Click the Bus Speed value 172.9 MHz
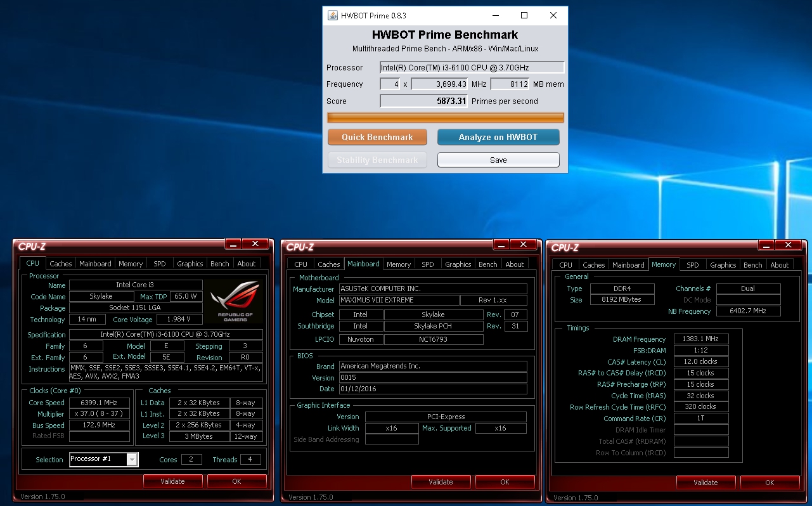Viewport: 812px width, 506px height. click(100, 425)
